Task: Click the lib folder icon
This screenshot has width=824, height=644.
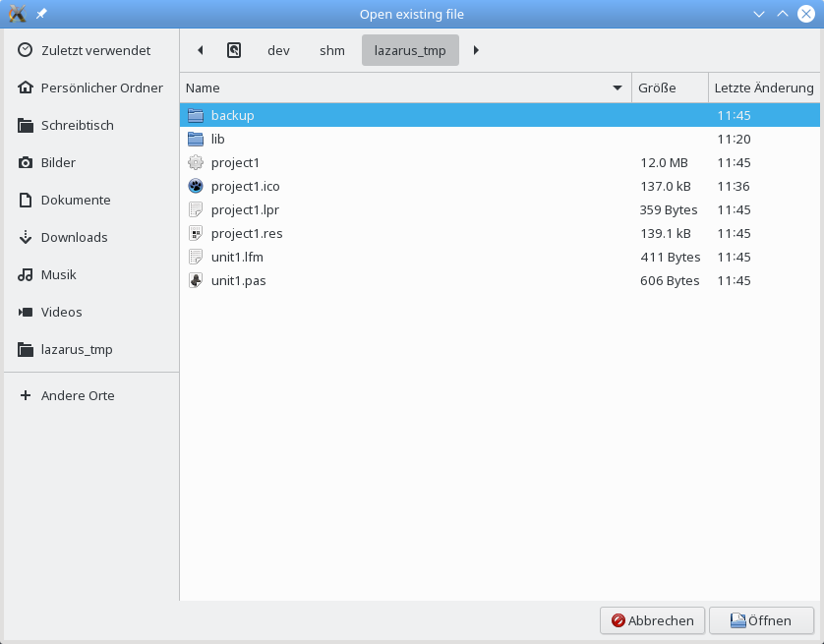Action: 195,139
